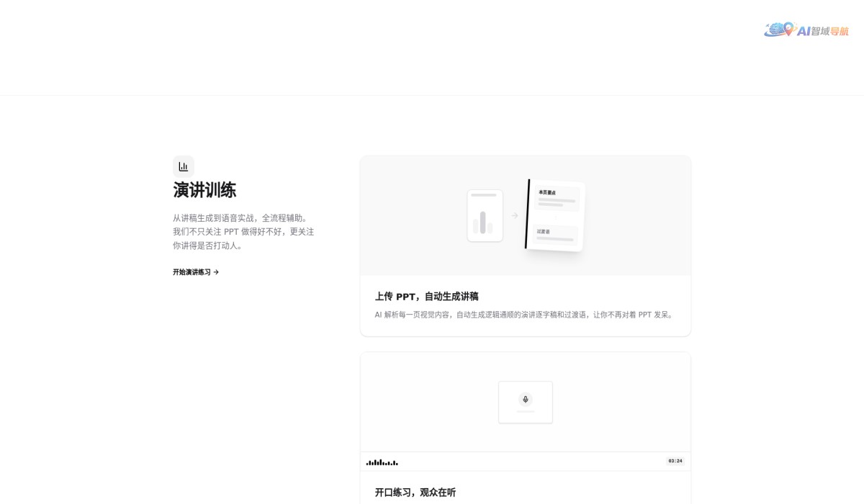
Task: Click the upload PPT feature card
Action: (x=525, y=245)
